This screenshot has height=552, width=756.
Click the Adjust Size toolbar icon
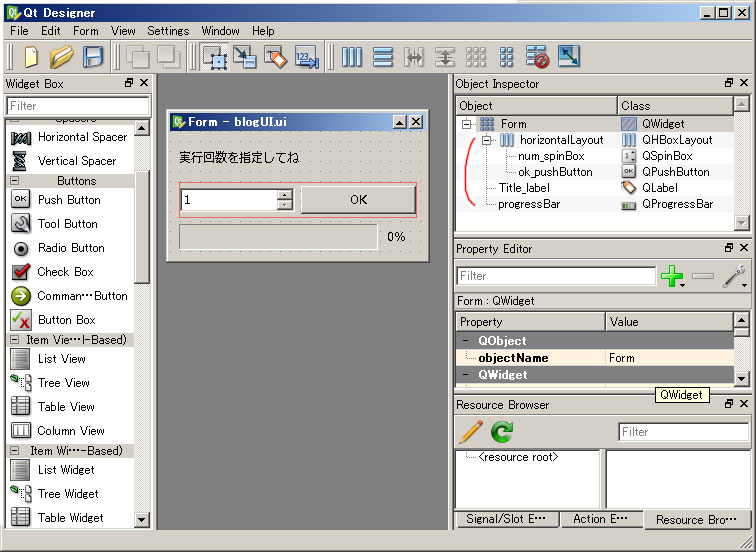tap(569, 57)
